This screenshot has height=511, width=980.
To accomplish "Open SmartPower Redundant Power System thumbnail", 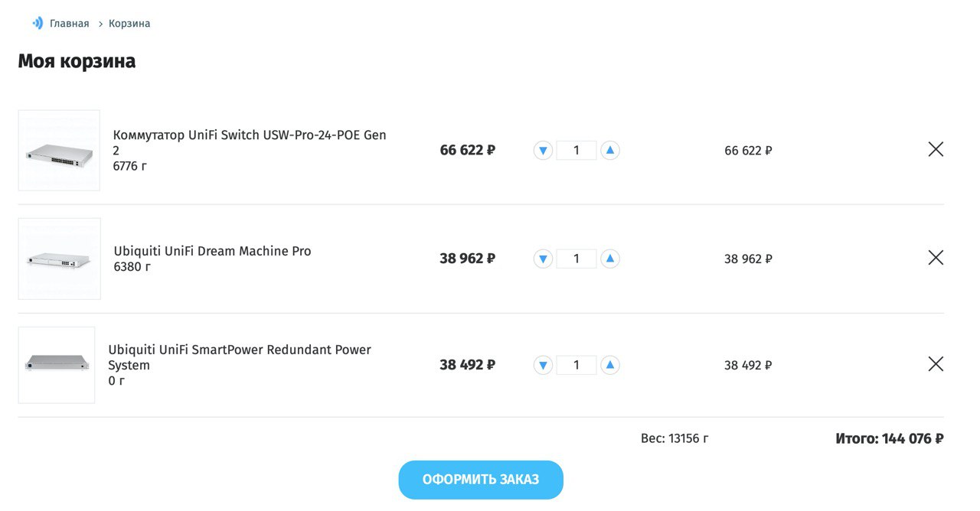I will [57, 365].
